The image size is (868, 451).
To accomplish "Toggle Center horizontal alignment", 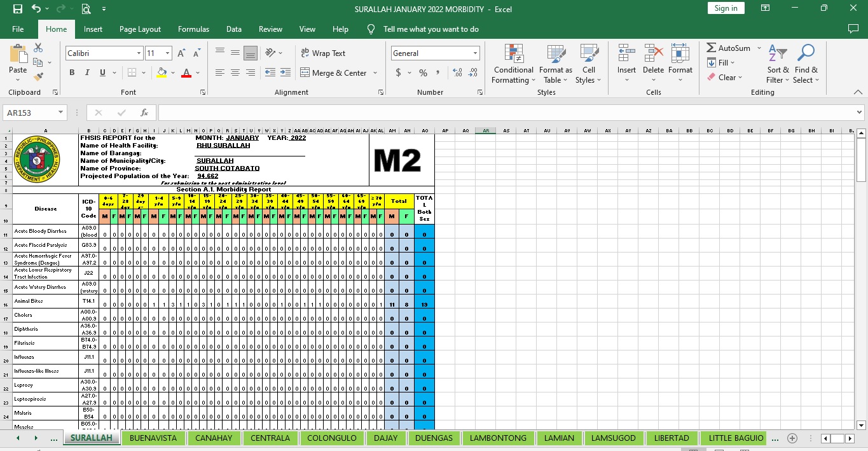I will click(x=235, y=73).
